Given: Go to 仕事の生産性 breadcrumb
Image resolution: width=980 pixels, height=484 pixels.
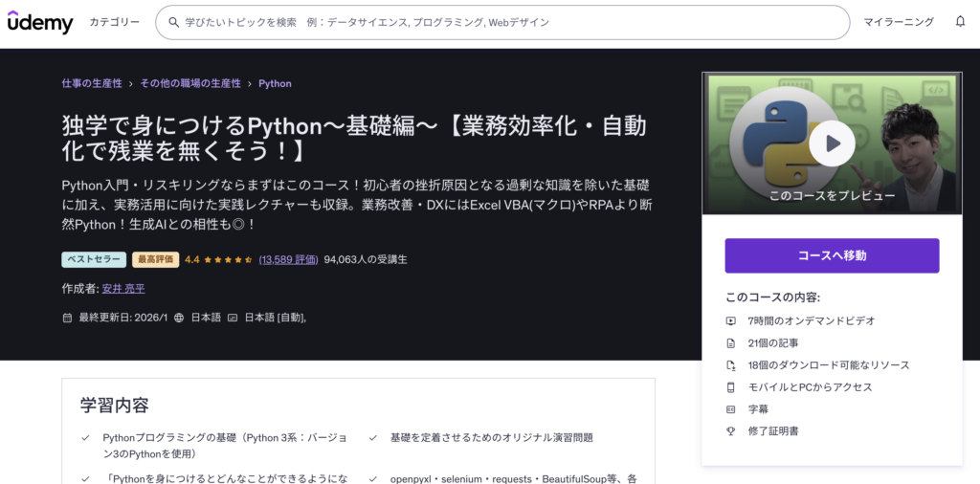Looking at the screenshot, I should coord(92,83).
